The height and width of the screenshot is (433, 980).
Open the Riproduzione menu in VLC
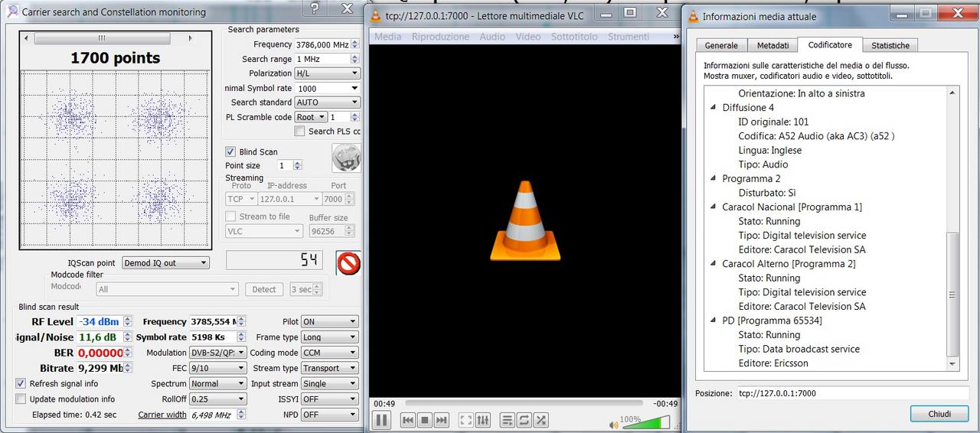440,37
